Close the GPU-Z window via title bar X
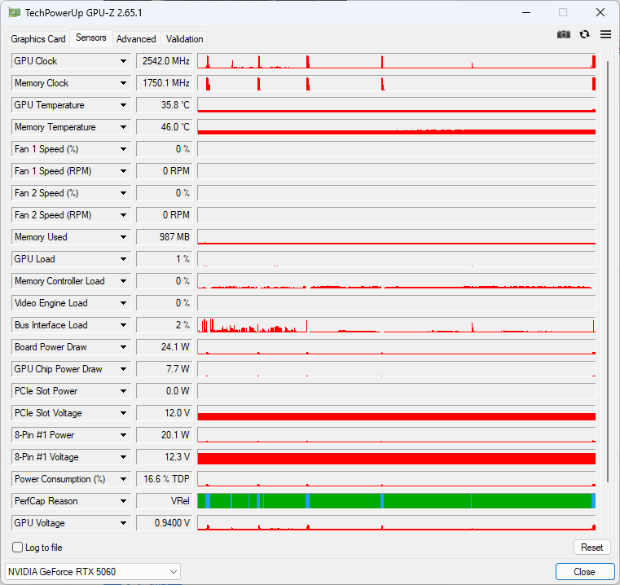The image size is (620, 585). 600,13
